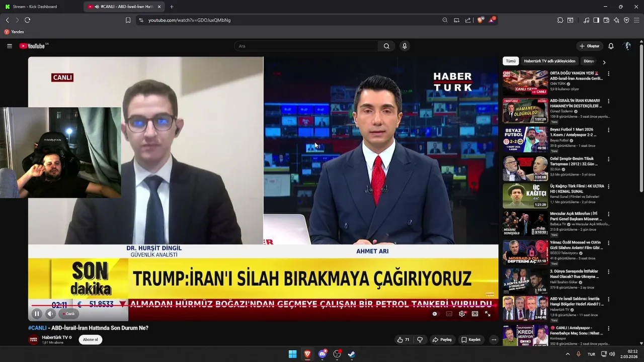The height and width of the screenshot is (362, 644).
Task: Open options for Mevzular Açık Mikrofon video
Action: (608, 214)
